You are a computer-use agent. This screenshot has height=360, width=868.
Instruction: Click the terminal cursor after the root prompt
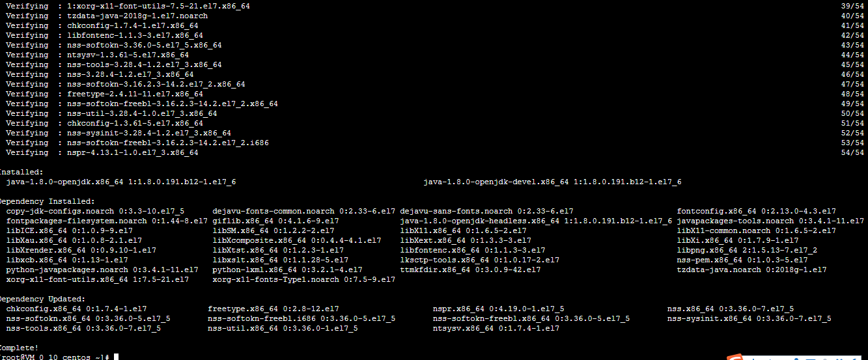coord(116,357)
